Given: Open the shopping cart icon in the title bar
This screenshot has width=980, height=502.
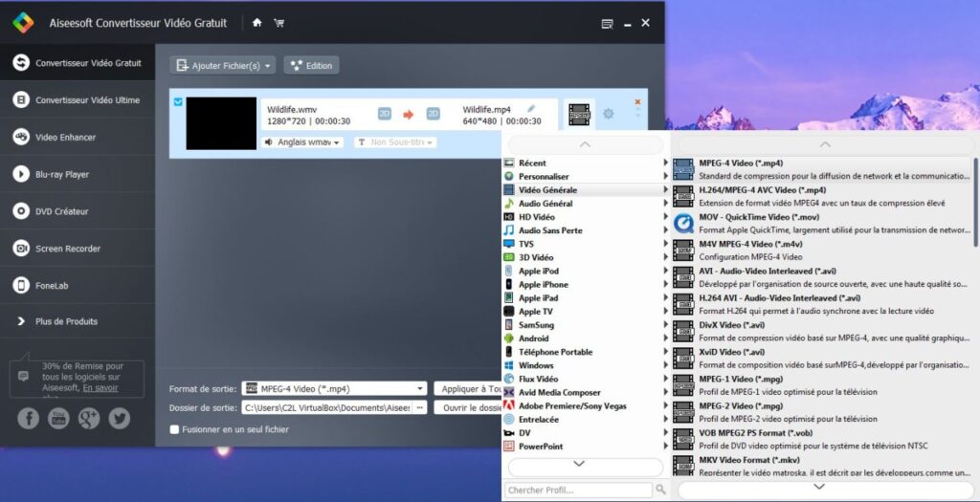Looking at the screenshot, I should click(278, 23).
